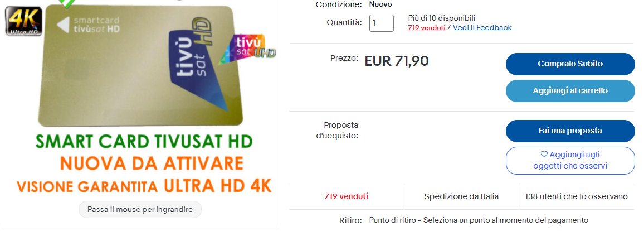644x231 pixels.
Task: Click the Punto di ritiro pickup text
Action: 479,220
